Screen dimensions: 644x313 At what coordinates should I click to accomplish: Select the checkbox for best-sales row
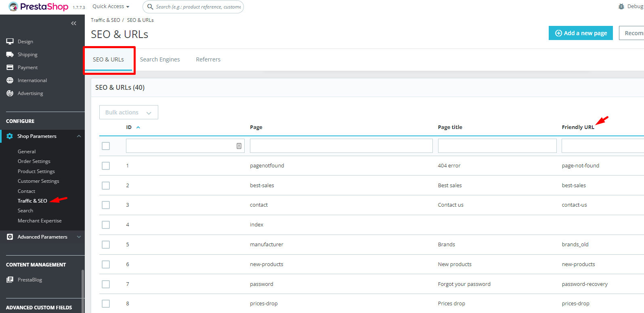(106, 186)
